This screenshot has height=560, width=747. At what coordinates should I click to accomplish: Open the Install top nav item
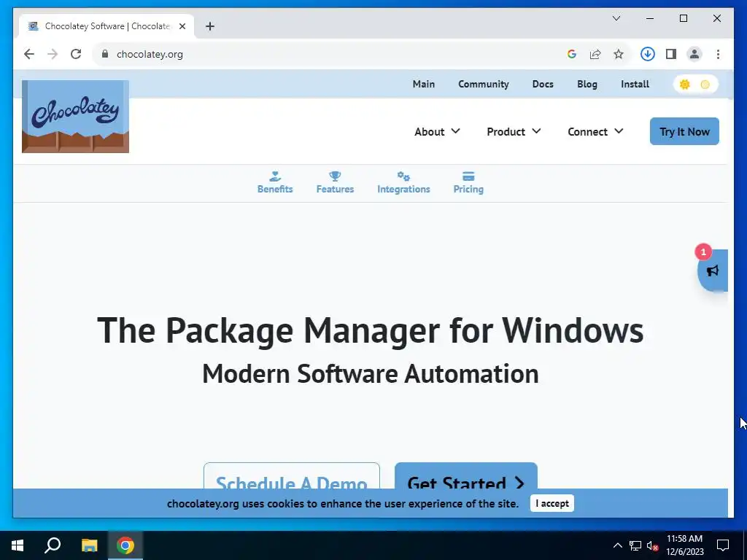(635, 85)
